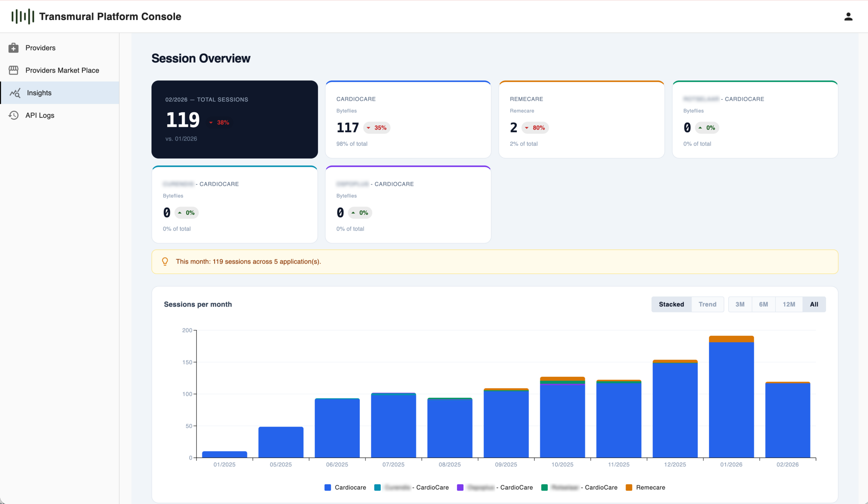Click the 01/2026 bar in the chart
This screenshot has height=504, width=868.
tap(731, 396)
